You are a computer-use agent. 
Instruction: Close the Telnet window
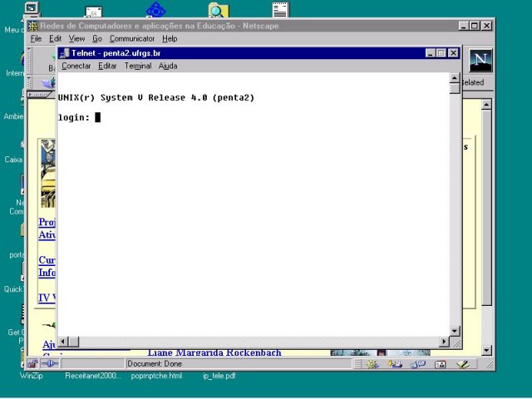[453, 53]
